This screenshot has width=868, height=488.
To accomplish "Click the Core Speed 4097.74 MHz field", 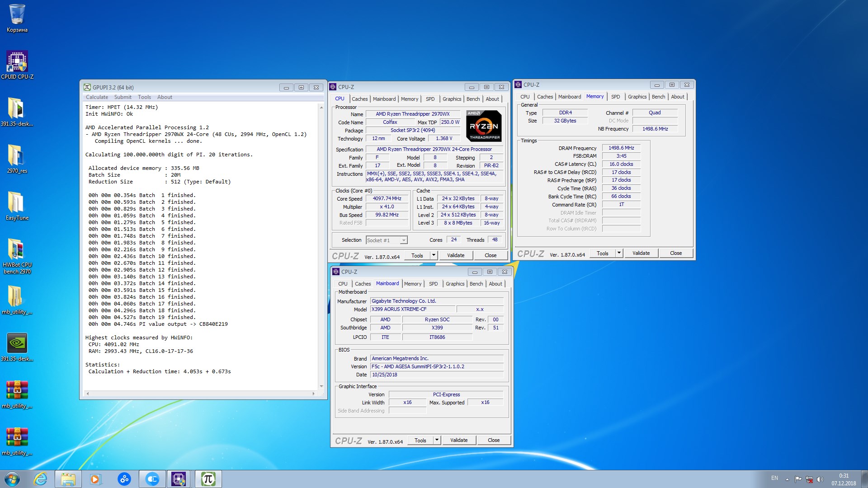I will 387,199.
